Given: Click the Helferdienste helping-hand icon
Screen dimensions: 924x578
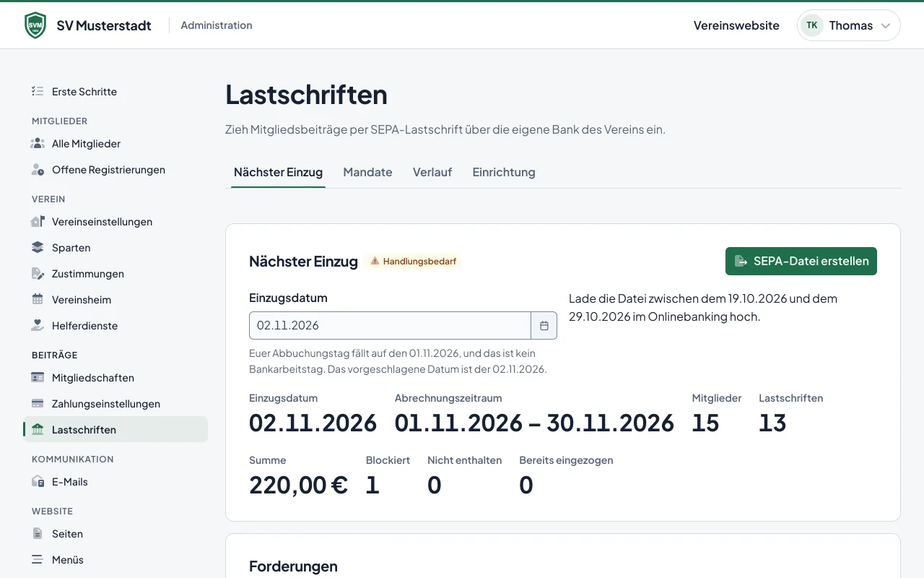Looking at the screenshot, I should click(38, 326).
